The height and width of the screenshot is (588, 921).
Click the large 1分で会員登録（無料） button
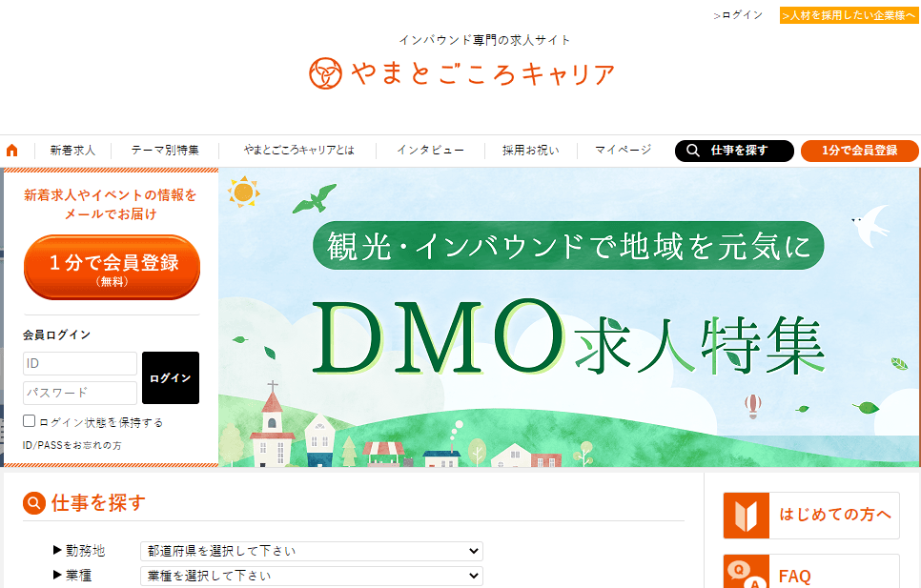pos(113,268)
